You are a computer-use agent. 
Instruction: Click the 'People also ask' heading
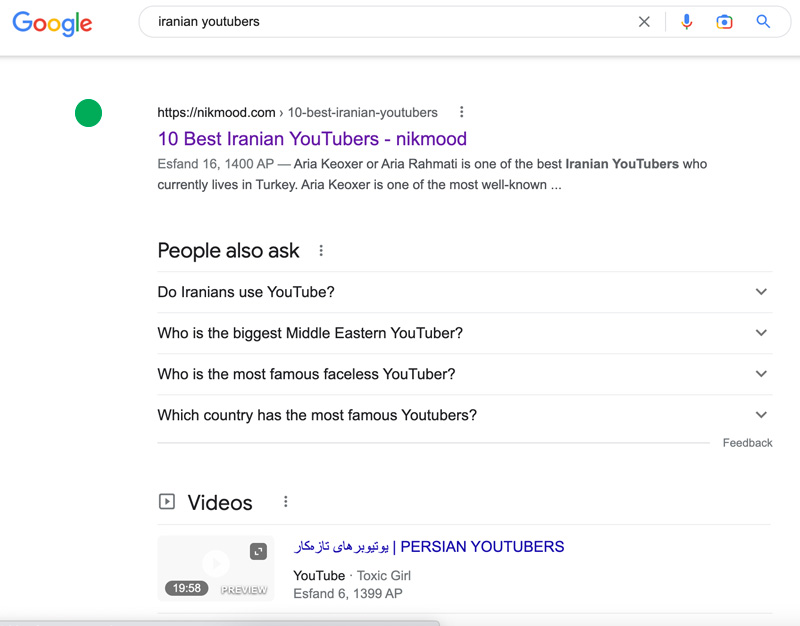point(228,251)
